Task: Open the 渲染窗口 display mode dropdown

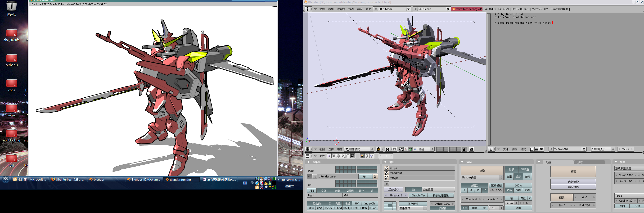Action: click(413, 208)
